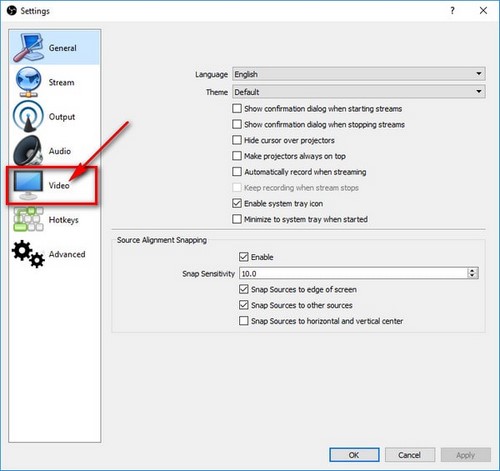This screenshot has width=500, height=471.
Task: Open the Video monitor icon
Action: pyautogui.click(x=28, y=185)
